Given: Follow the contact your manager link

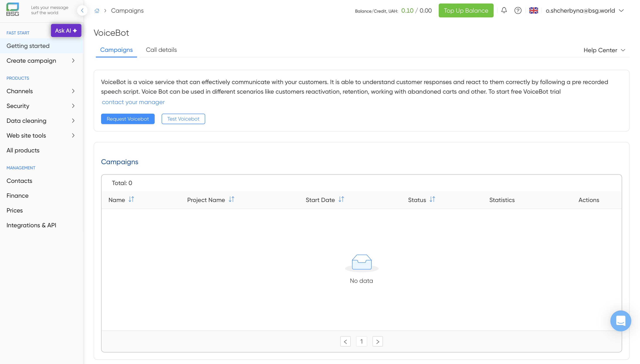Looking at the screenshot, I should pos(133,102).
